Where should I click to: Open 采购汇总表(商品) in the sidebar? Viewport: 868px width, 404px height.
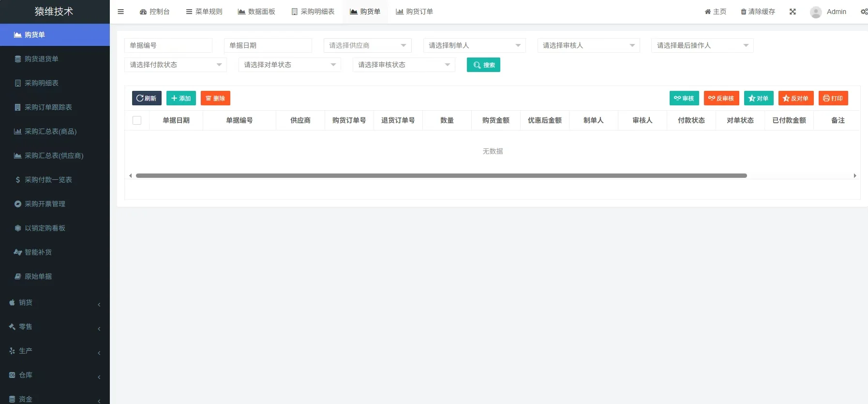click(x=55, y=131)
